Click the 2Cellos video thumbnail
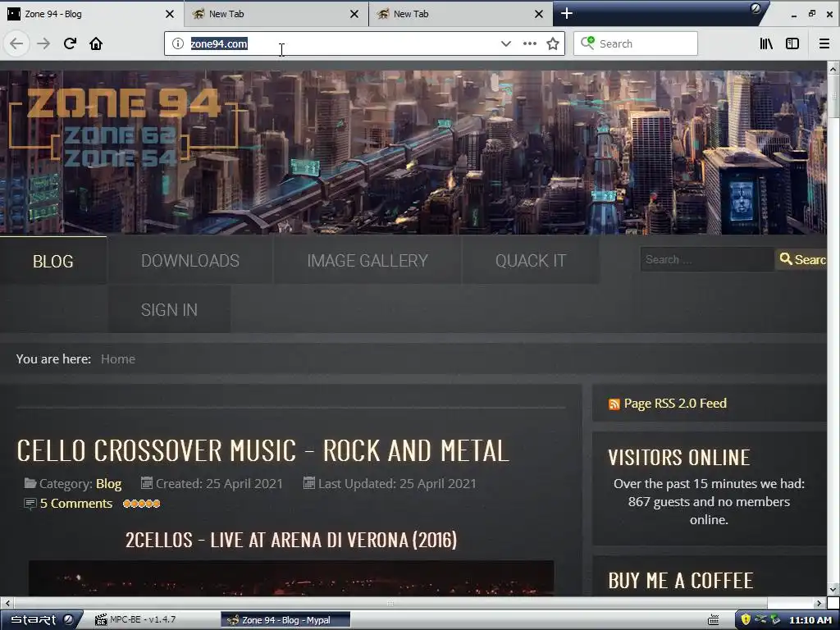The image size is (840, 630). click(x=291, y=578)
